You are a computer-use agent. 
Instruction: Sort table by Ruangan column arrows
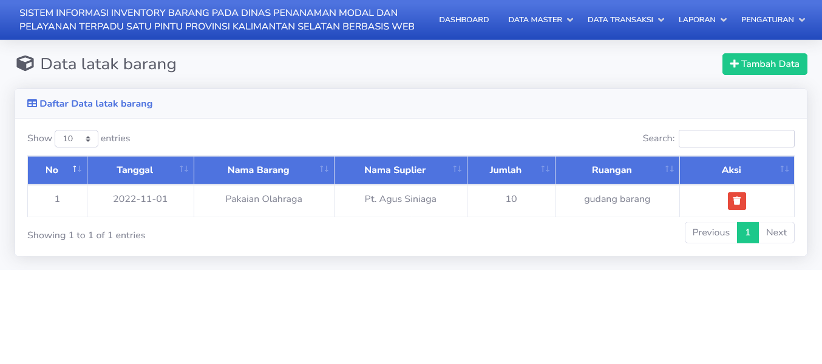coord(669,169)
